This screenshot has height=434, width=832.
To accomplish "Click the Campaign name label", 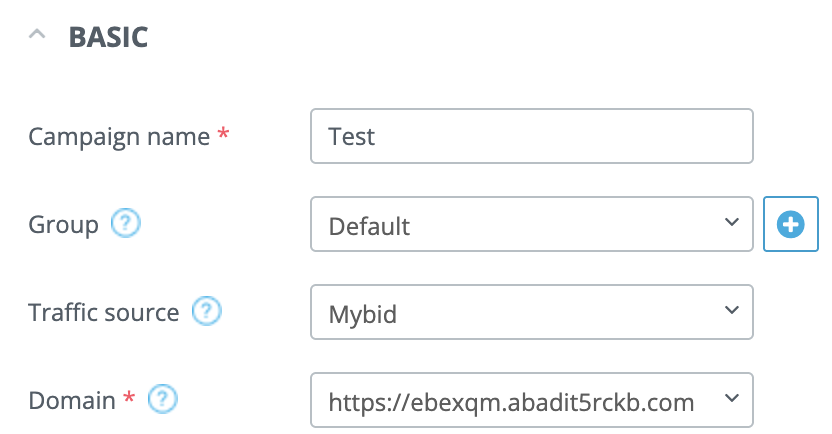I will tap(119, 136).
